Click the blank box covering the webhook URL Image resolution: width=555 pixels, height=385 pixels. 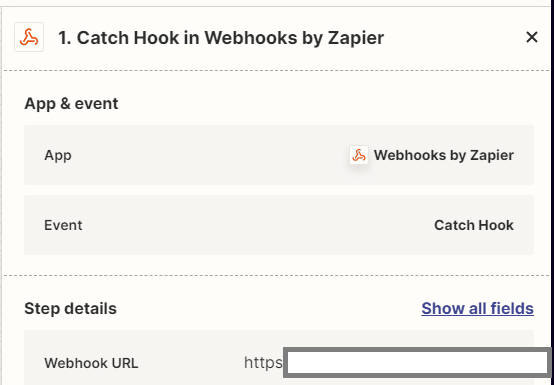click(417, 363)
